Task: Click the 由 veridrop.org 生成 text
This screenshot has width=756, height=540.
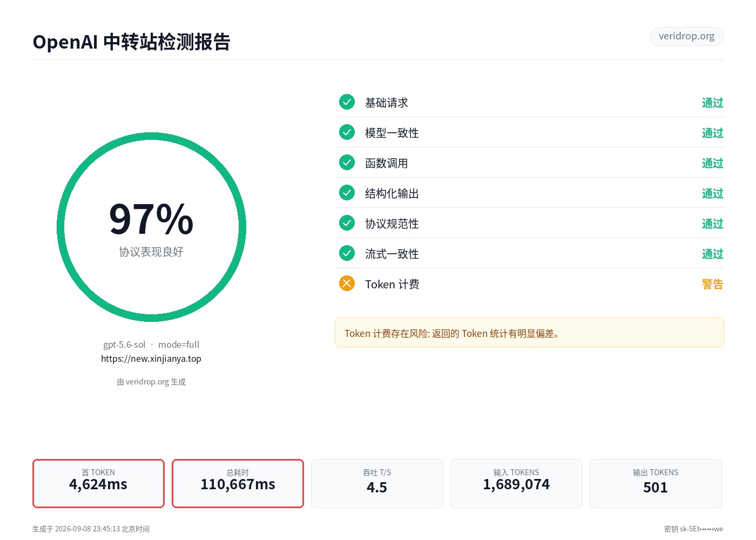Action: tap(151, 382)
